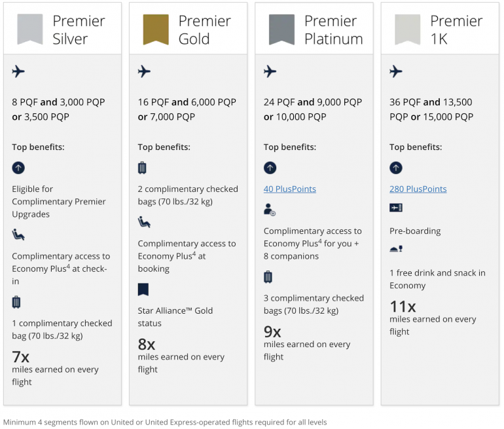
Task: Click the luggage icon in Premier Platinum
Action: (x=268, y=277)
